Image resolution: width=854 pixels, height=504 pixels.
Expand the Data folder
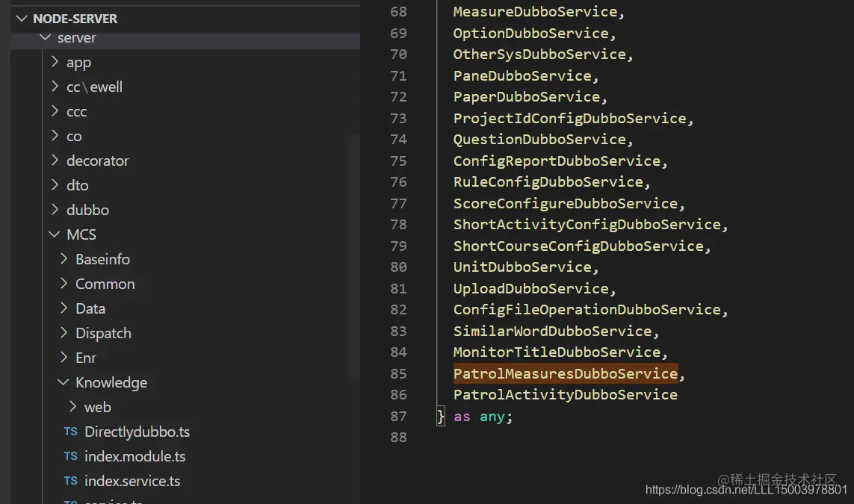[x=64, y=308]
